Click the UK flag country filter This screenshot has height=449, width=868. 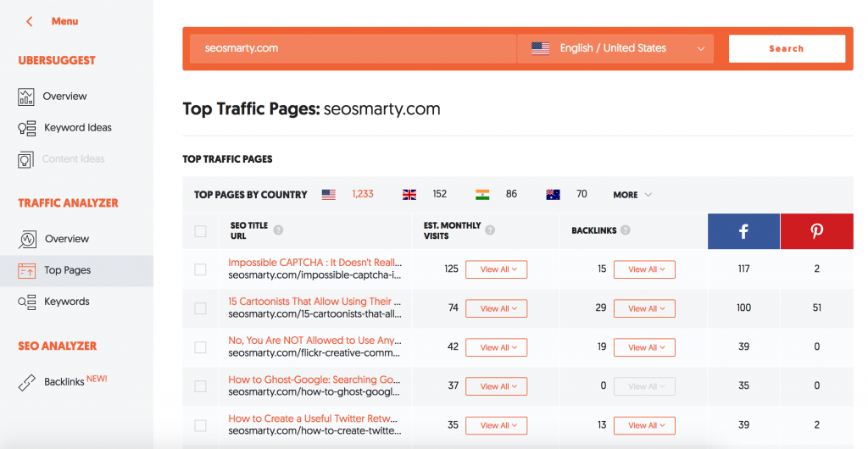tap(409, 195)
